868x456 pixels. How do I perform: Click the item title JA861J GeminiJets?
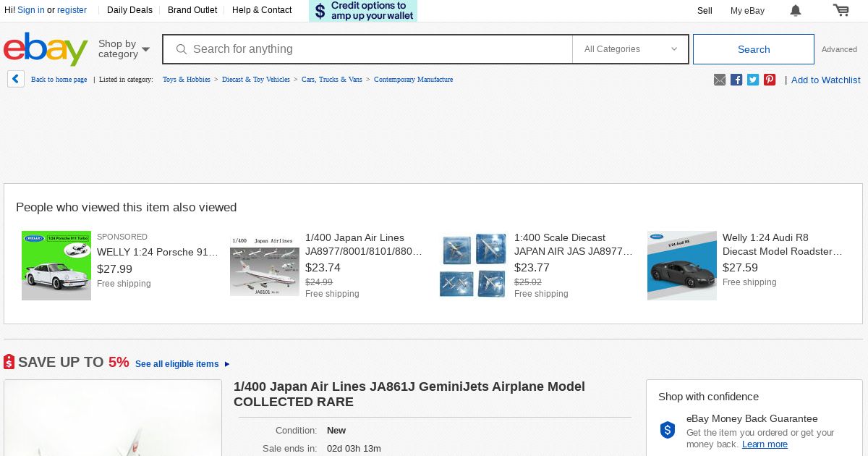(x=409, y=394)
